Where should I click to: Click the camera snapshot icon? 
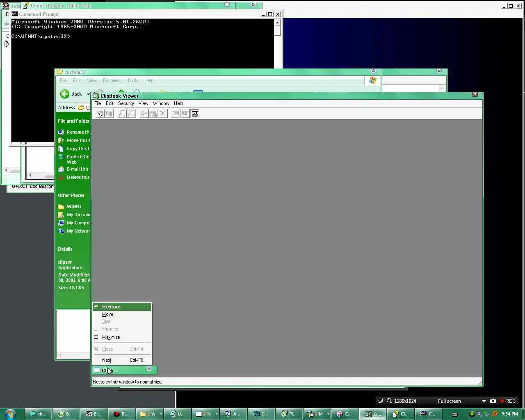[x=493, y=401]
